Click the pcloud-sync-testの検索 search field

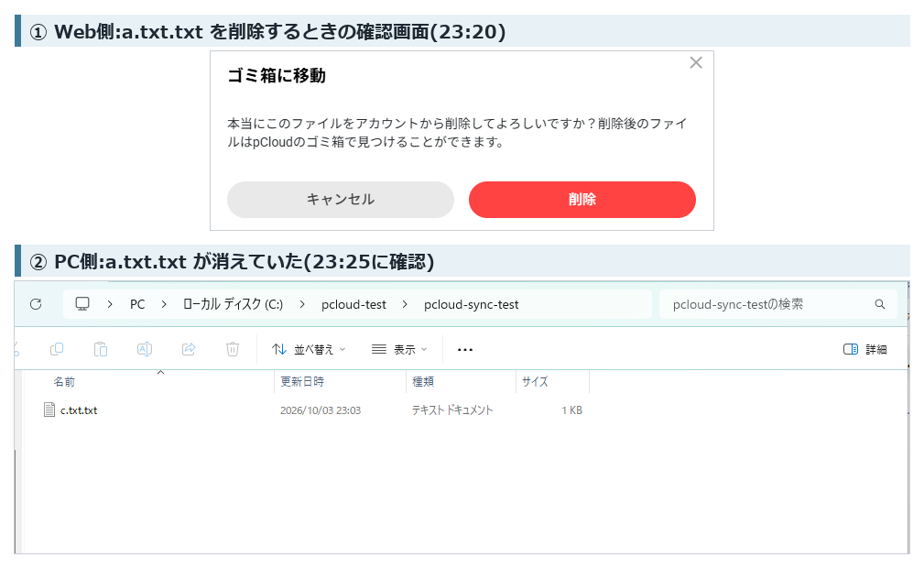(777, 304)
